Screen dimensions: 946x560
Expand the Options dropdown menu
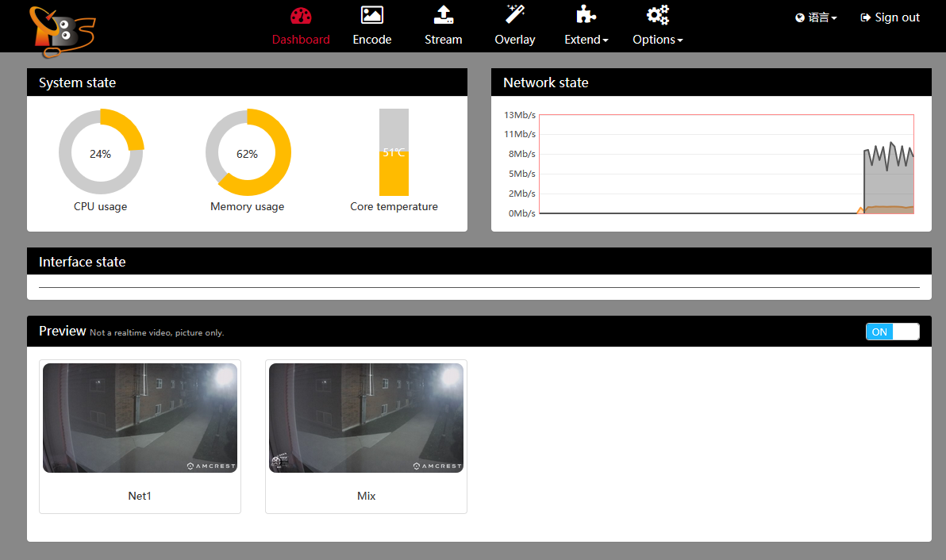click(658, 26)
